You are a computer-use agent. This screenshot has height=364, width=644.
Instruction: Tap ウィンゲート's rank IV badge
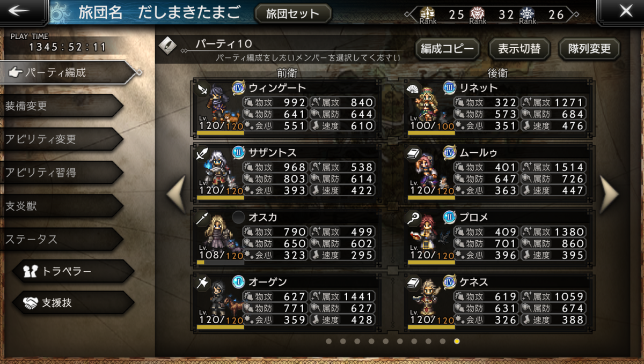click(x=238, y=88)
